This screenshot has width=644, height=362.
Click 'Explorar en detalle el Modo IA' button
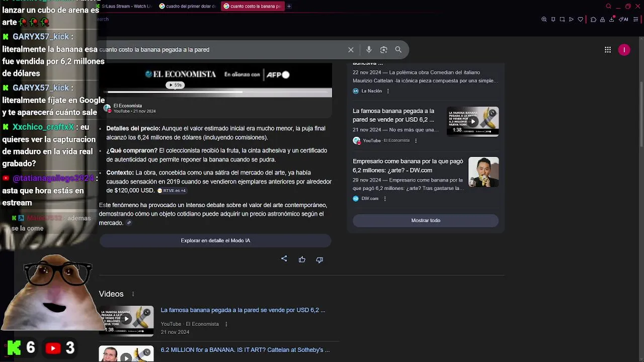point(215,240)
